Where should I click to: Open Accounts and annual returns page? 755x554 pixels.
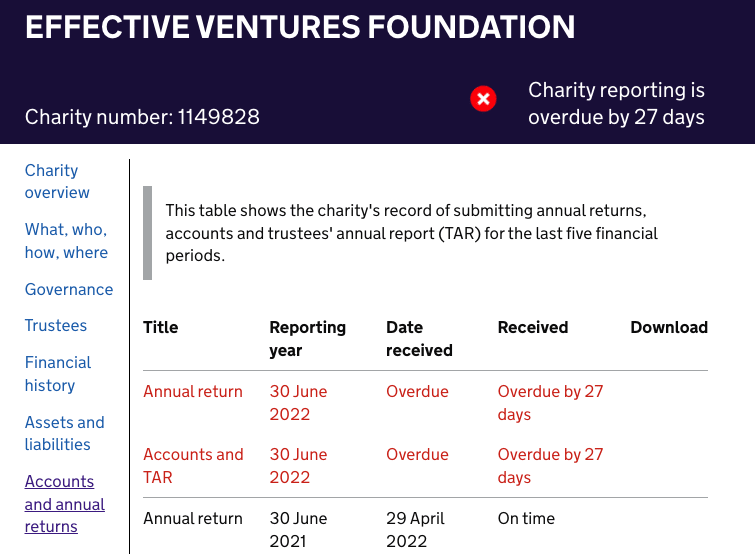(64, 504)
